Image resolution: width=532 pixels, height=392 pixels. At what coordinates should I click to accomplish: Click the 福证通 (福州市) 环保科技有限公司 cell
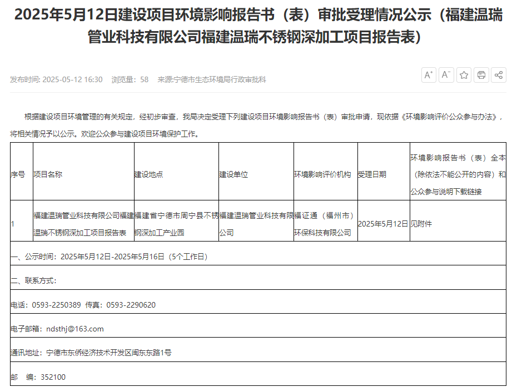(x=326, y=224)
